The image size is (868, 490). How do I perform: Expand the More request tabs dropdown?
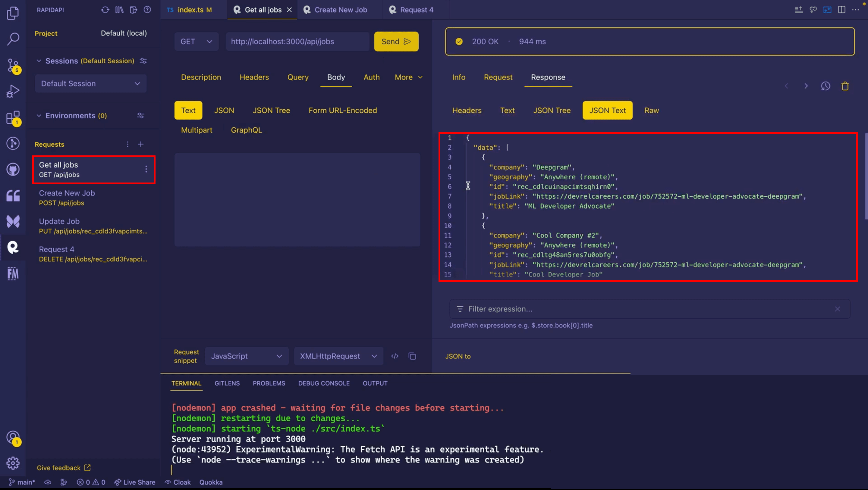coord(409,77)
